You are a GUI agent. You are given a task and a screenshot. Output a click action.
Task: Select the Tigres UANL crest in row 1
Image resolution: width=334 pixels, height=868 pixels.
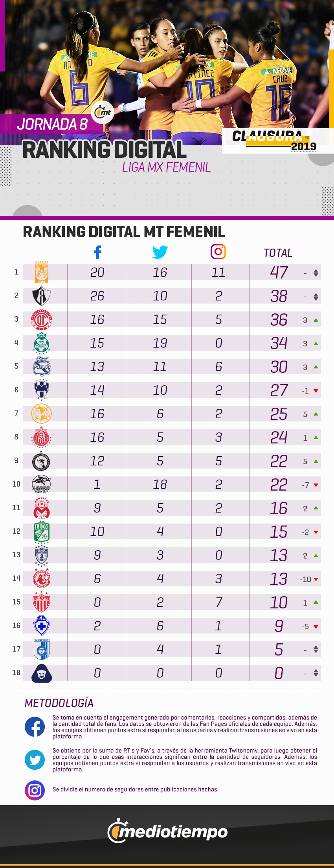[x=42, y=272]
